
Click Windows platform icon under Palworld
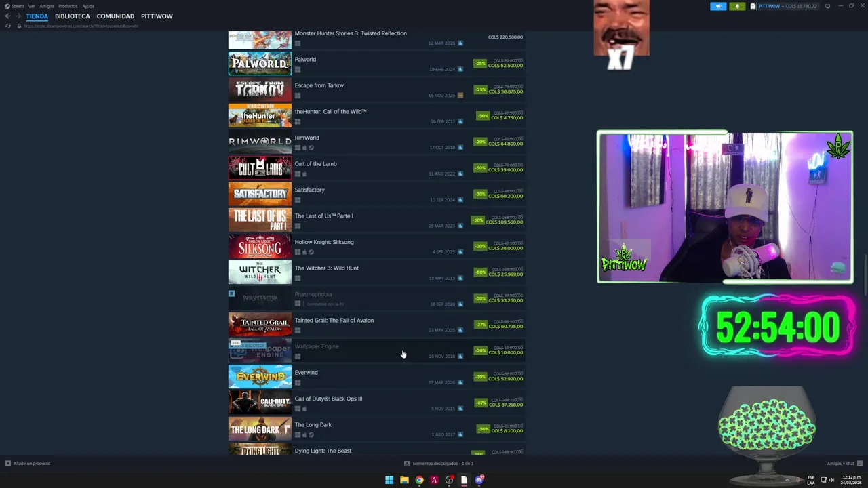pos(297,70)
